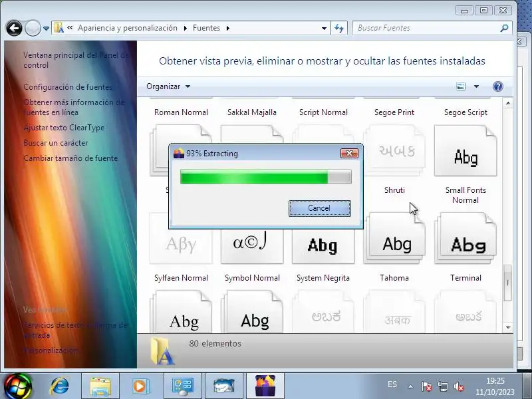Select the font thumbnail below Tahoma
This screenshot has height=399, width=532.
pyautogui.click(x=394, y=311)
